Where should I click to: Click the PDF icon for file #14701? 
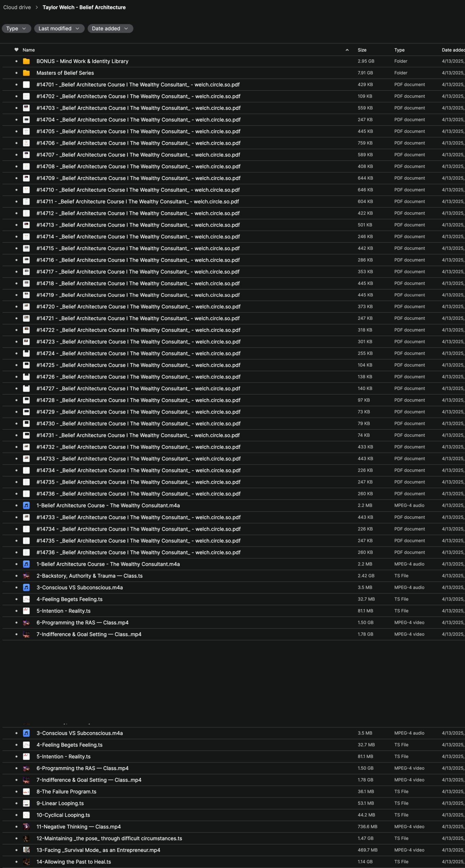point(26,85)
